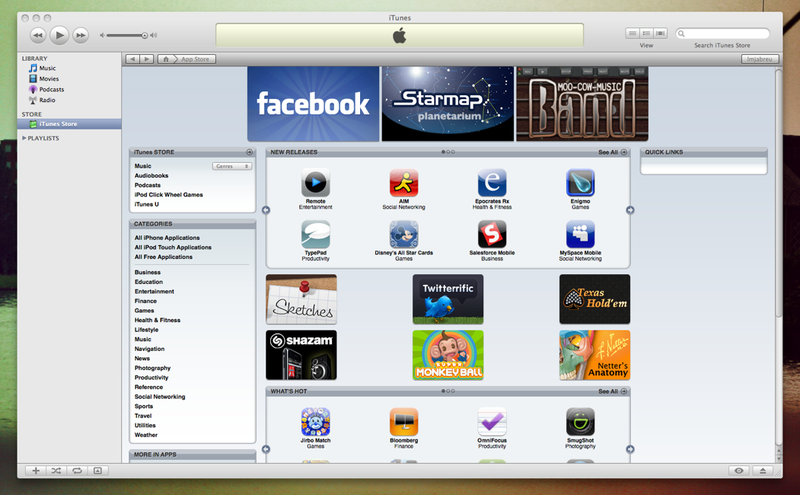The height and width of the screenshot is (495, 800).
Task: Show next What's Hot page arrow
Action: [x=630, y=449]
